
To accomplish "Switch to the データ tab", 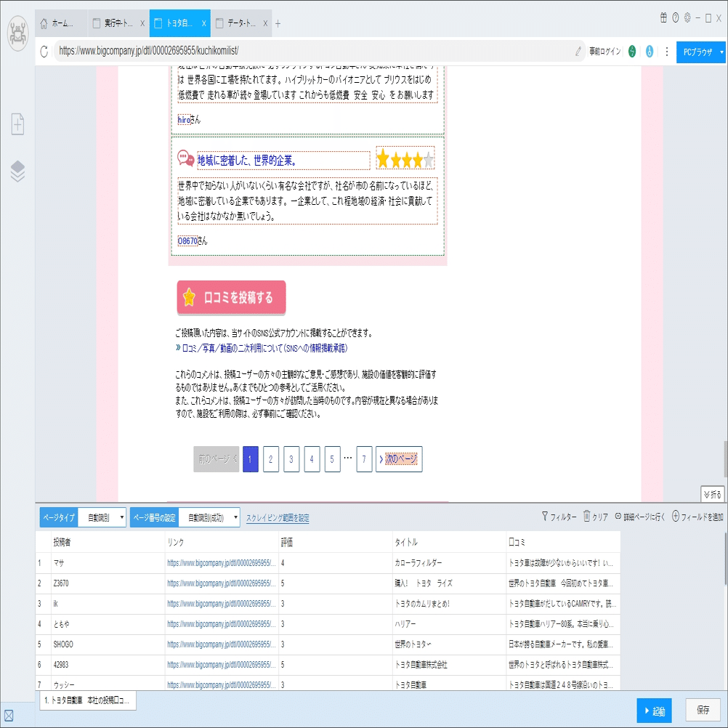I will pyautogui.click(x=241, y=23).
